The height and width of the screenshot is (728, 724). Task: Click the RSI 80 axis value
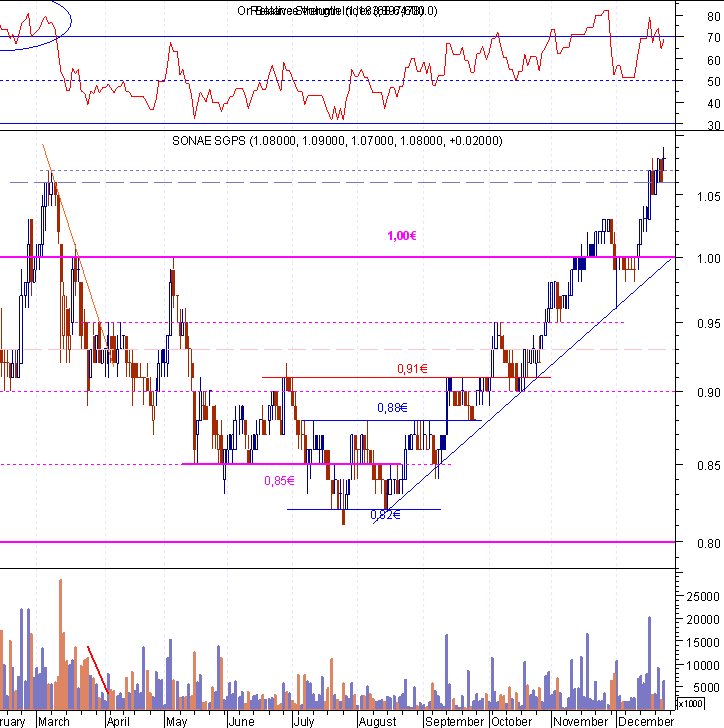714,16
